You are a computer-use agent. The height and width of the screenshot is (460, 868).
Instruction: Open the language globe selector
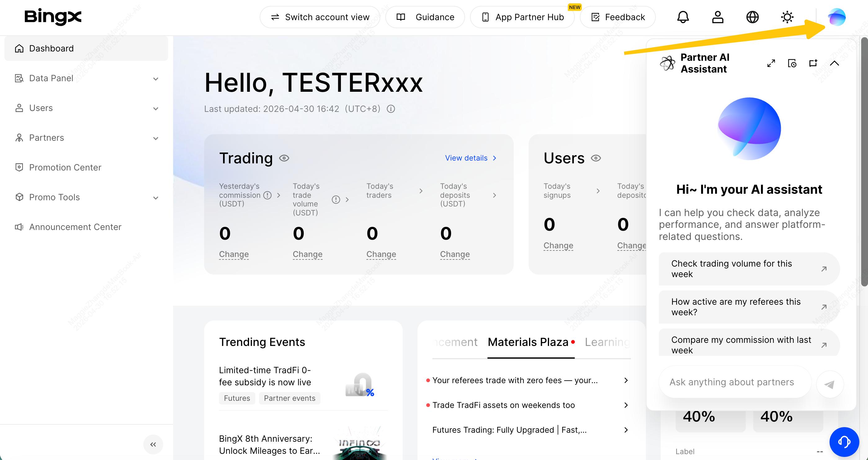click(x=752, y=17)
